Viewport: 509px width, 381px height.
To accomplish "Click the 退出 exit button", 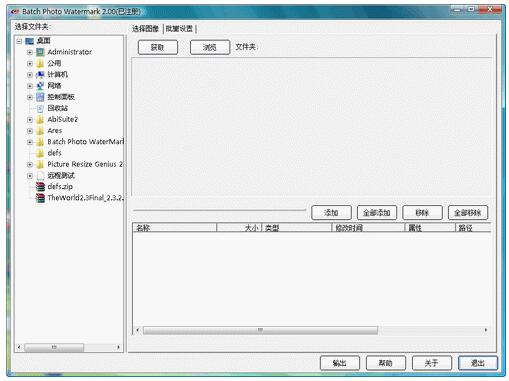I will [x=478, y=363].
